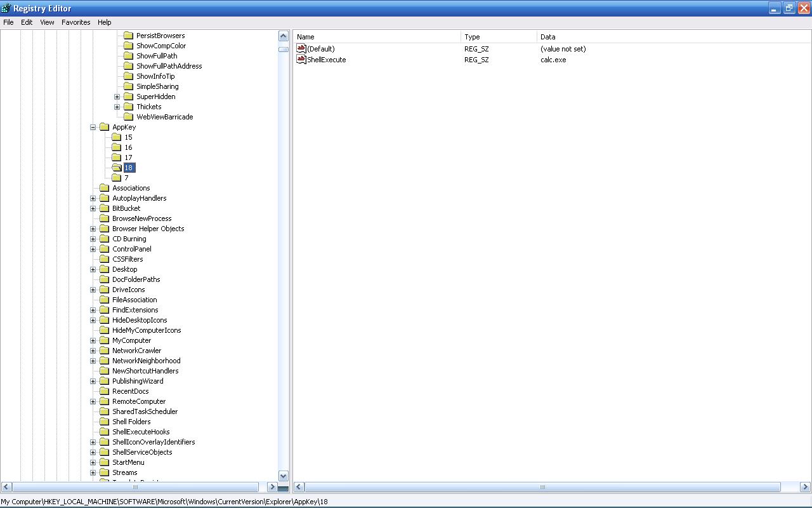
Task: Click the values pane scroll right arrow
Action: [x=805, y=487]
